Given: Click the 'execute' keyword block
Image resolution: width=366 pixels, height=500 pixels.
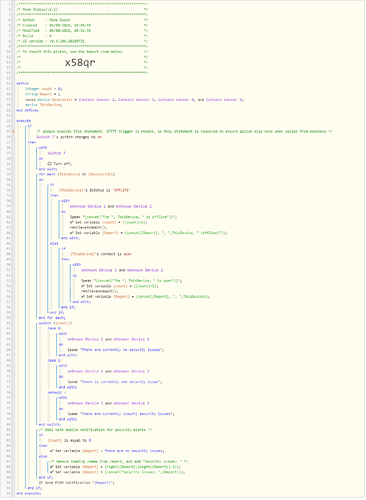Looking at the screenshot, I should pyautogui.click(x=24, y=121).
